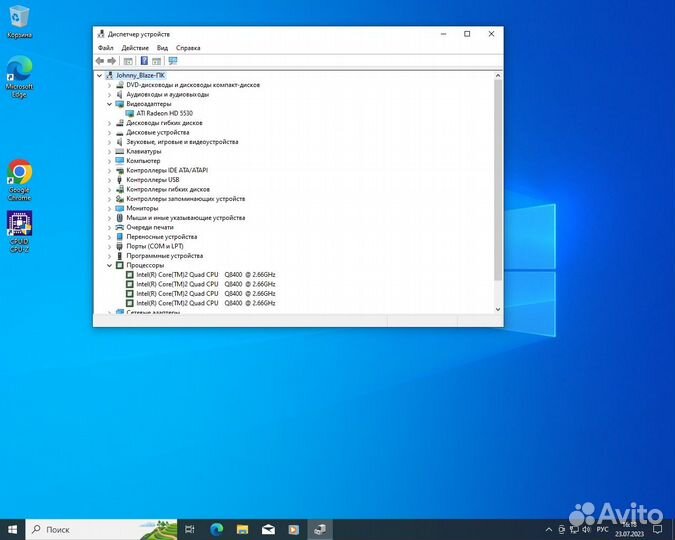Click the taskbar clock and date
This screenshot has height=540, width=675.
pos(629,529)
